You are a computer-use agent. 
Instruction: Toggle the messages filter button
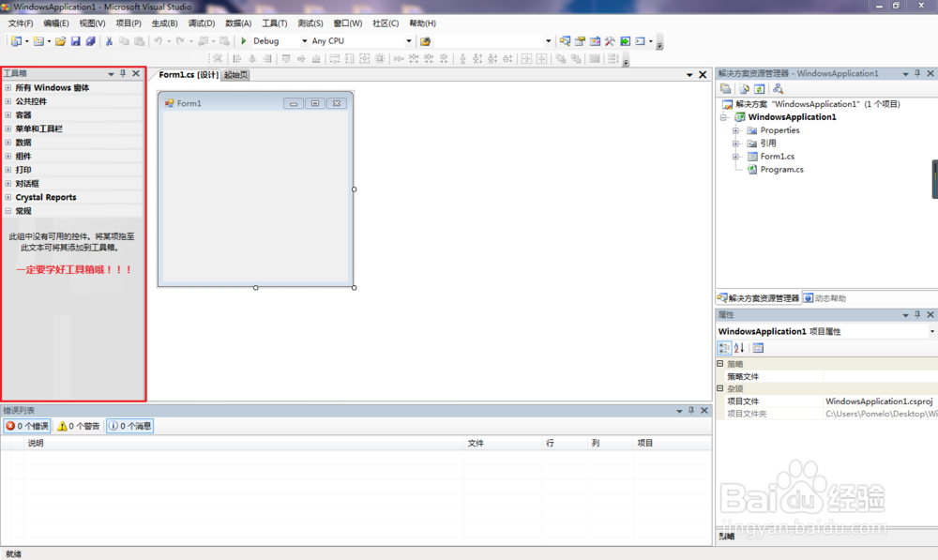pyautogui.click(x=129, y=426)
